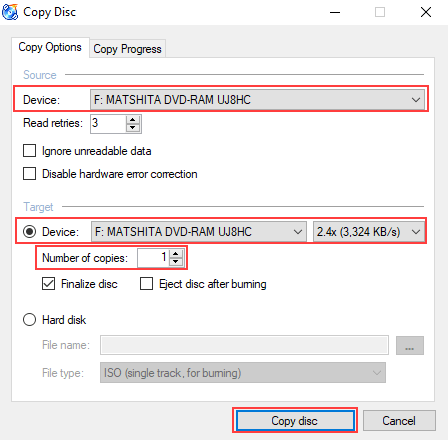Decrease the Read retries value
The height and width of the screenshot is (440, 448).
click(x=133, y=128)
